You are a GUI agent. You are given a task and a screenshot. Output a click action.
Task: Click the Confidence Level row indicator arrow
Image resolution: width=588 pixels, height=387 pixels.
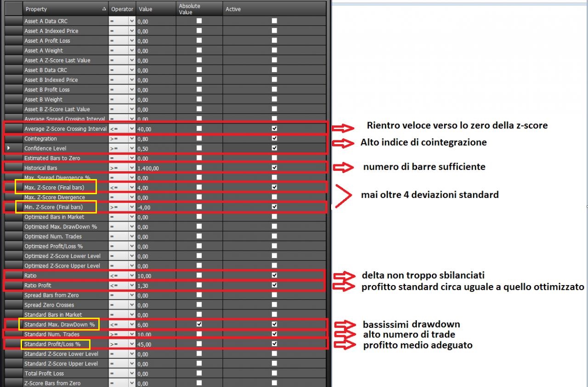9,148
